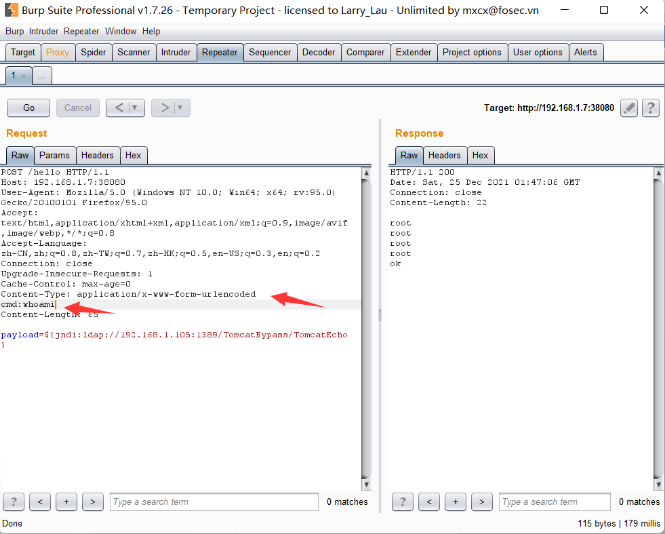Image resolution: width=665 pixels, height=534 pixels.
Task: Switch response view to Hex
Action: coord(480,155)
